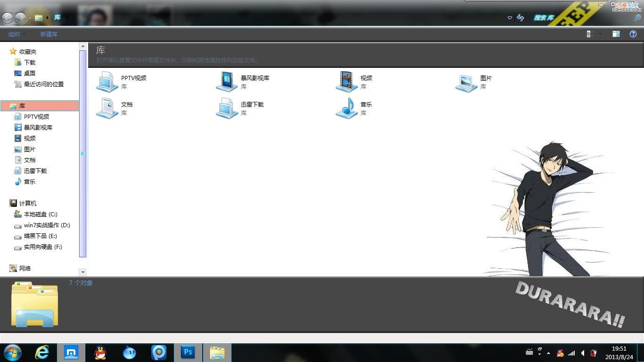Open the address bar history dropdown
This screenshot has width=644, height=362.
pos(510,18)
